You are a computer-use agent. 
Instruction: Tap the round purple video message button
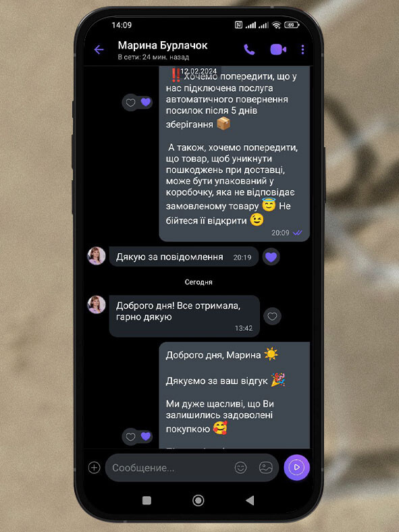tap(296, 468)
